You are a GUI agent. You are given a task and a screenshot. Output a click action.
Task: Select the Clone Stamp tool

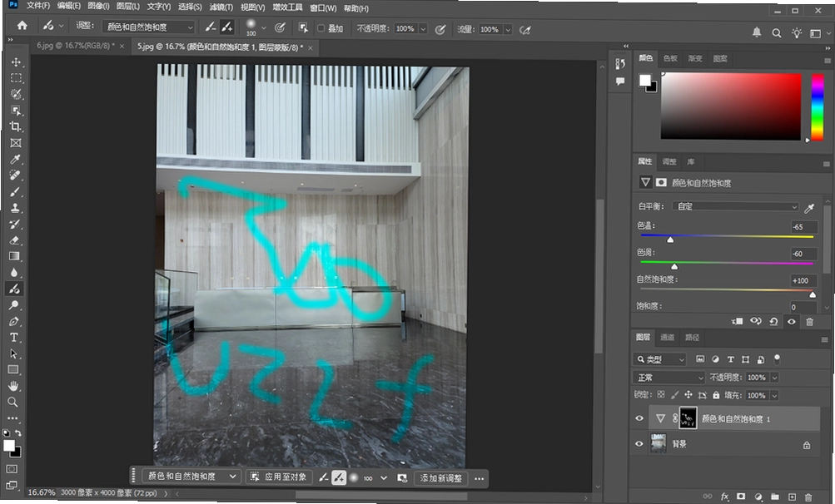tap(16, 208)
